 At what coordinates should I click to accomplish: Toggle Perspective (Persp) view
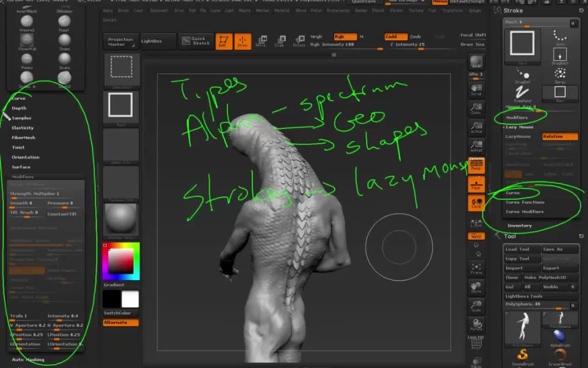tap(476, 165)
